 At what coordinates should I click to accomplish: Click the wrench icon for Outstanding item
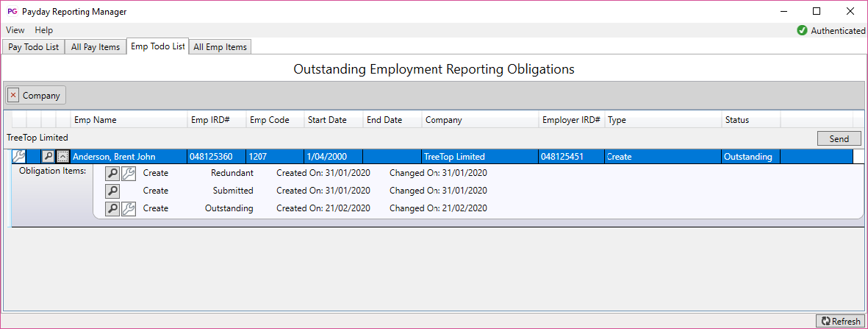click(x=128, y=208)
